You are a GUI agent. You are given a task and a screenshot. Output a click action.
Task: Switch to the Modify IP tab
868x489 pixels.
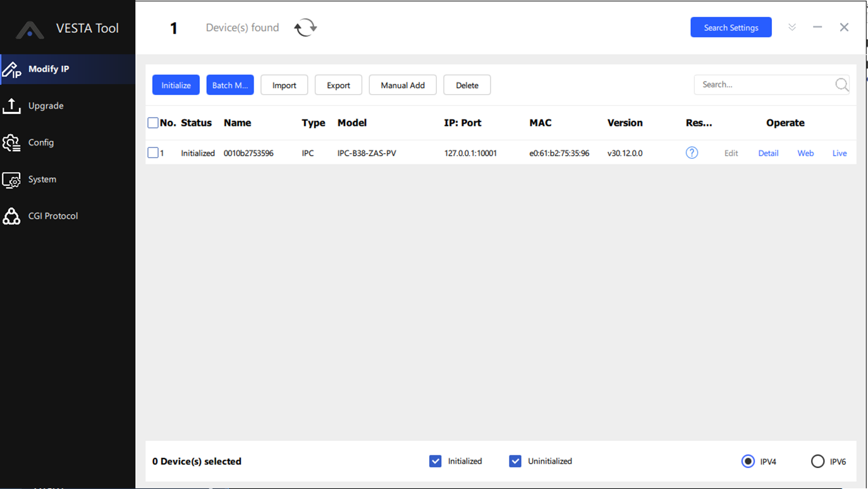49,69
